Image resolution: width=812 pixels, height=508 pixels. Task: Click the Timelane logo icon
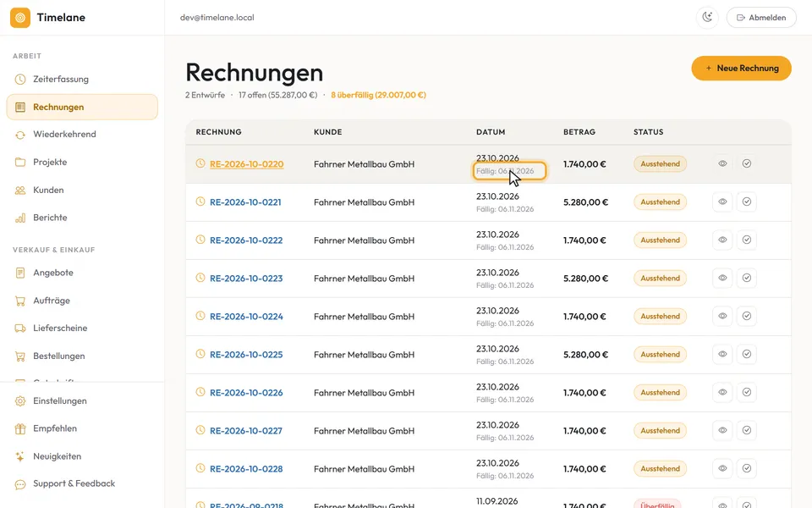pos(20,18)
